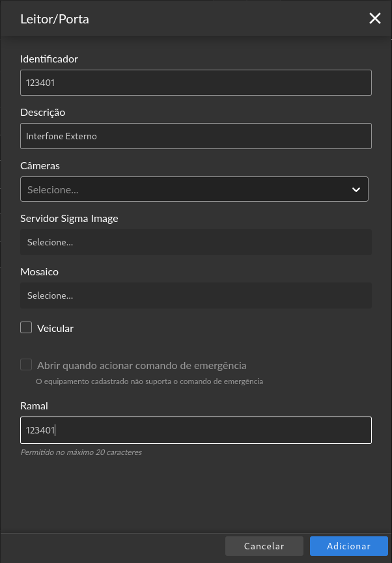The width and height of the screenshot is (392, 563).
Task: Click the Servidor Sigma Image label
Action: point(69,219)
